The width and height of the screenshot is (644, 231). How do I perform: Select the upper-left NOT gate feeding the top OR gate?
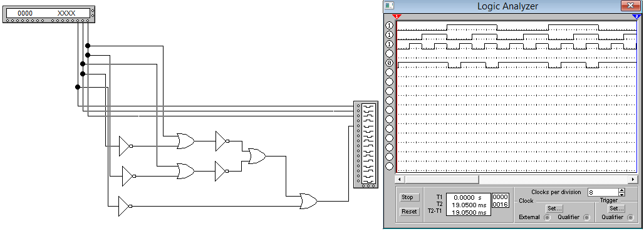click(x=125, y=146)
